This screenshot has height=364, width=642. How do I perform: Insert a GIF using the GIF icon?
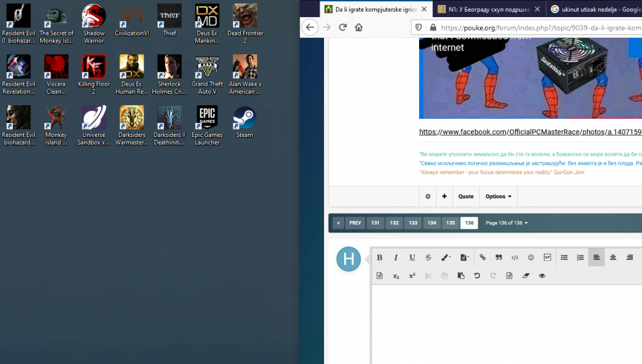pos(548,257)
